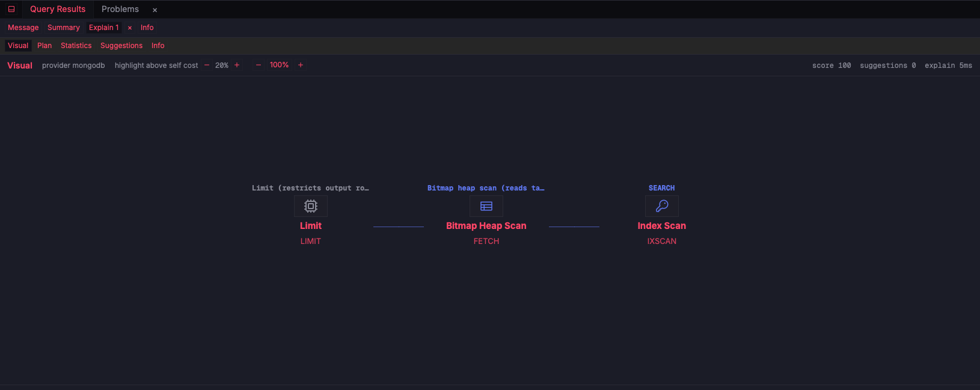Open the Summary tab
Image resolution: width=980 pixels, height=390 pixels.
(64, 28)
